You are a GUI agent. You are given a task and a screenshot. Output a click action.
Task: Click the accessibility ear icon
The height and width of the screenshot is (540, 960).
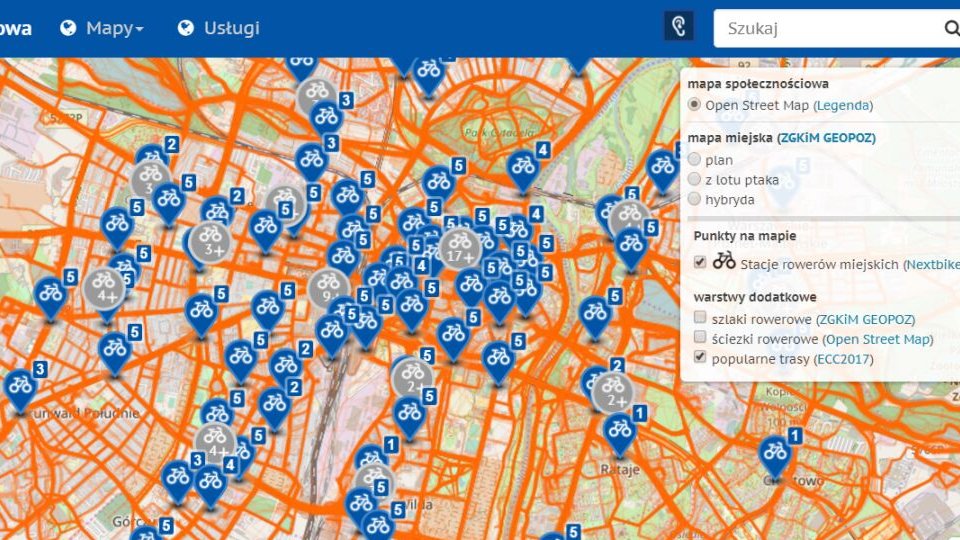[x=679, y=27]
